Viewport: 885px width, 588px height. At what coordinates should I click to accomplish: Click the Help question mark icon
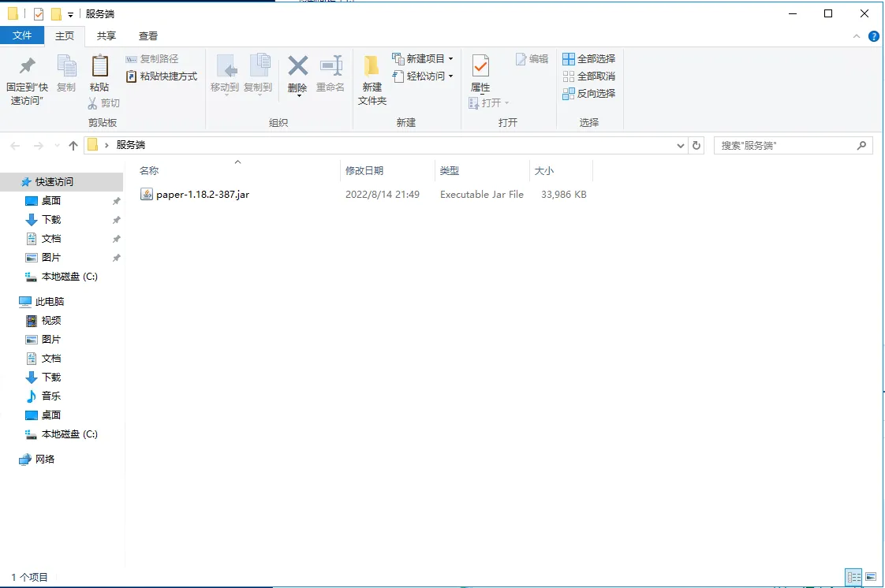[x=874, y=36]
